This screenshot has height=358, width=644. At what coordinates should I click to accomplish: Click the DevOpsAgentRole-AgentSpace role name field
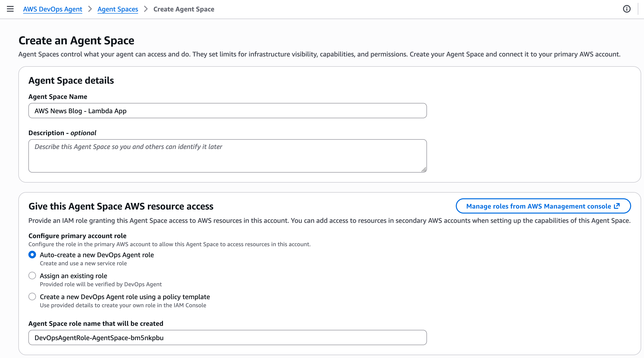pos(227,338)
